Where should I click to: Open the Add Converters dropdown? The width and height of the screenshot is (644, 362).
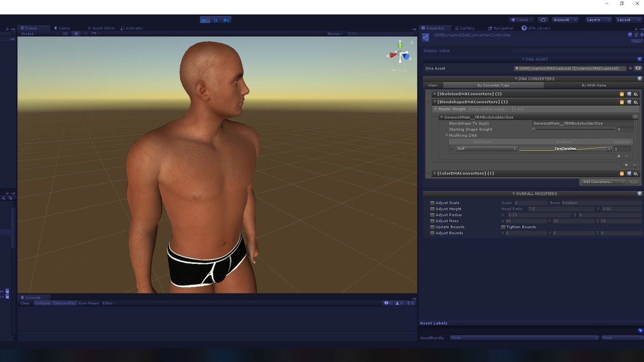(x=603, y=182)
